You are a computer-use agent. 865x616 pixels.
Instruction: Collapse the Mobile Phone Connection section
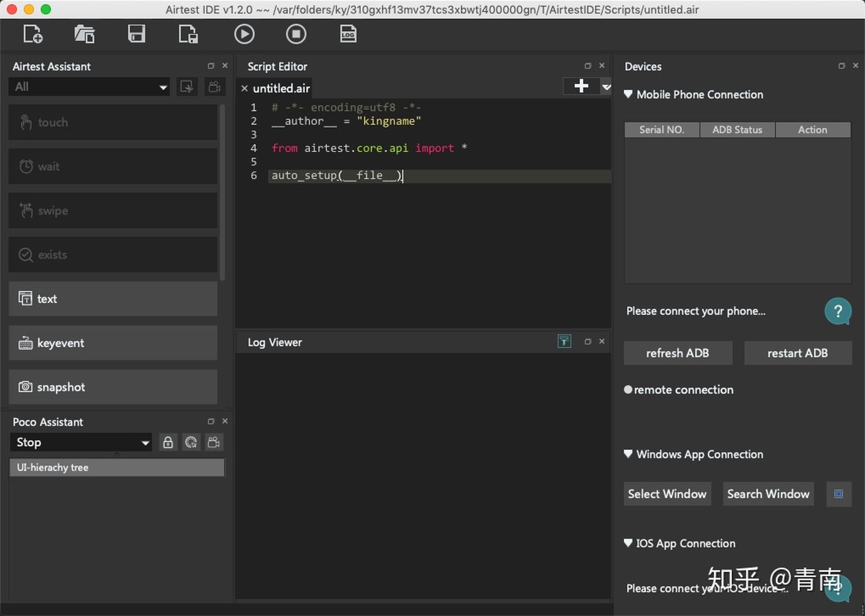pyautogui.click(x=628, y=94)
